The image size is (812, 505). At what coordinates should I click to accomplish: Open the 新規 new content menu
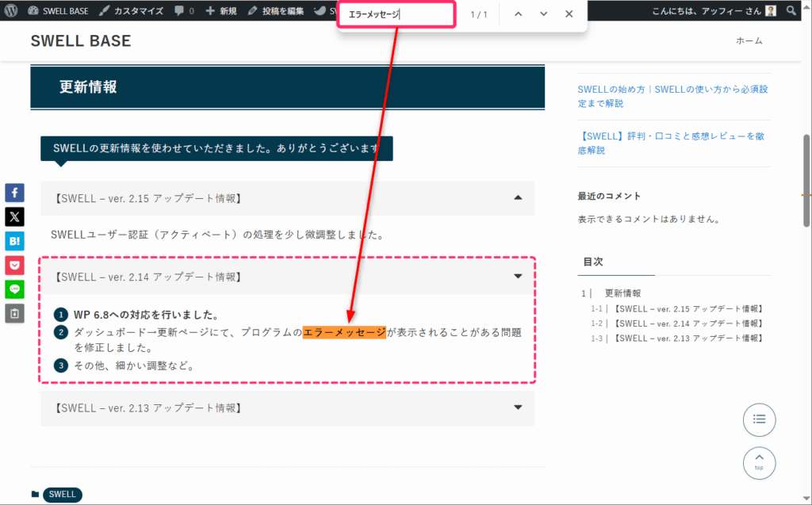pos(221,11)
